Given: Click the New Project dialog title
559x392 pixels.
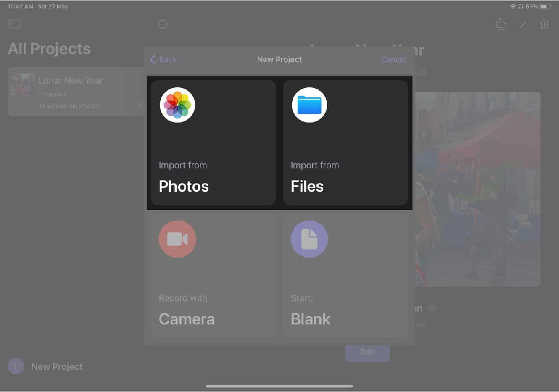Looking at the screenshot, I should tap(279, 60).
